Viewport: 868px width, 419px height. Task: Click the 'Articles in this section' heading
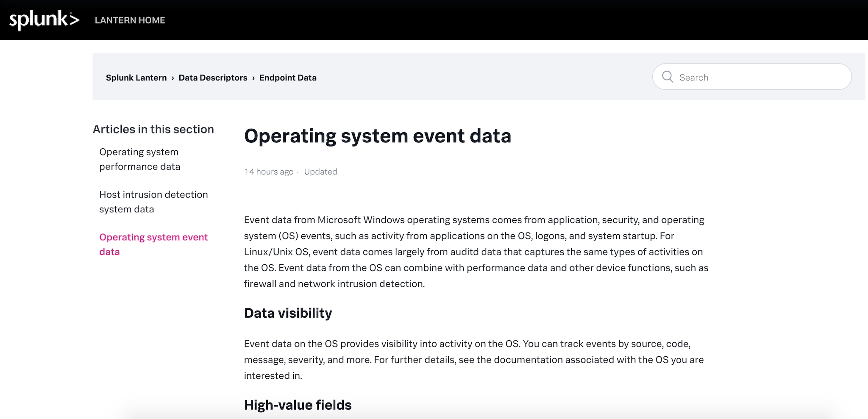point(153,129)
